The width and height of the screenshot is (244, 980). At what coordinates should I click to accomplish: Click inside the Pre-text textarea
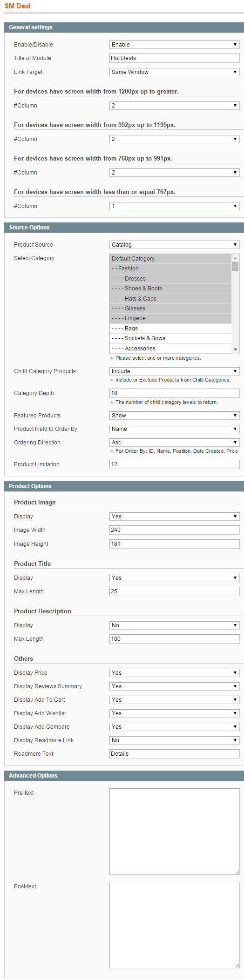coord(175,832)
